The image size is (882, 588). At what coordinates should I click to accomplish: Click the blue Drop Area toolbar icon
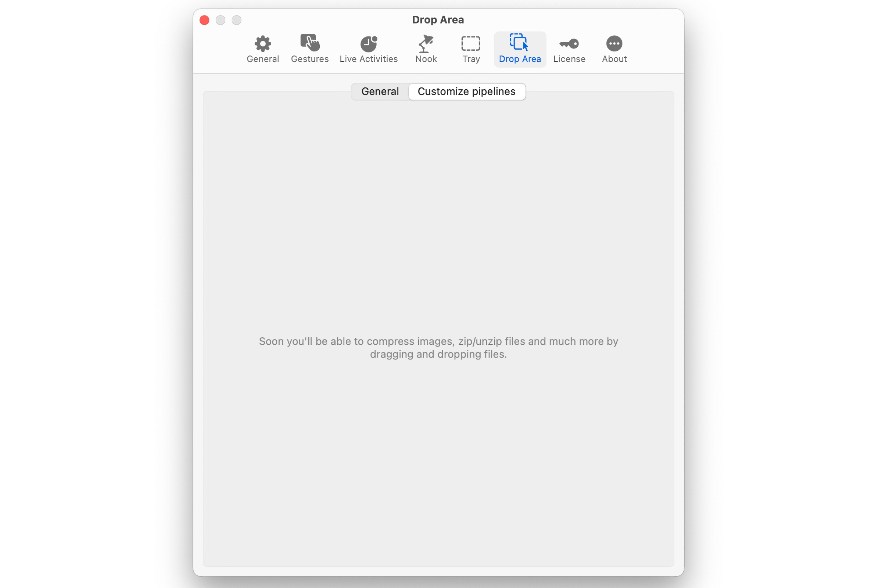(x=519, y=42)
